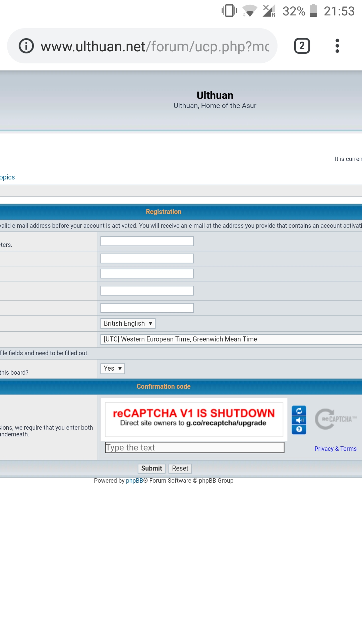This screenshot has width=362, height=644.
Task: Open Chrome's three-dot overflow menu
Action: [337, 46]
